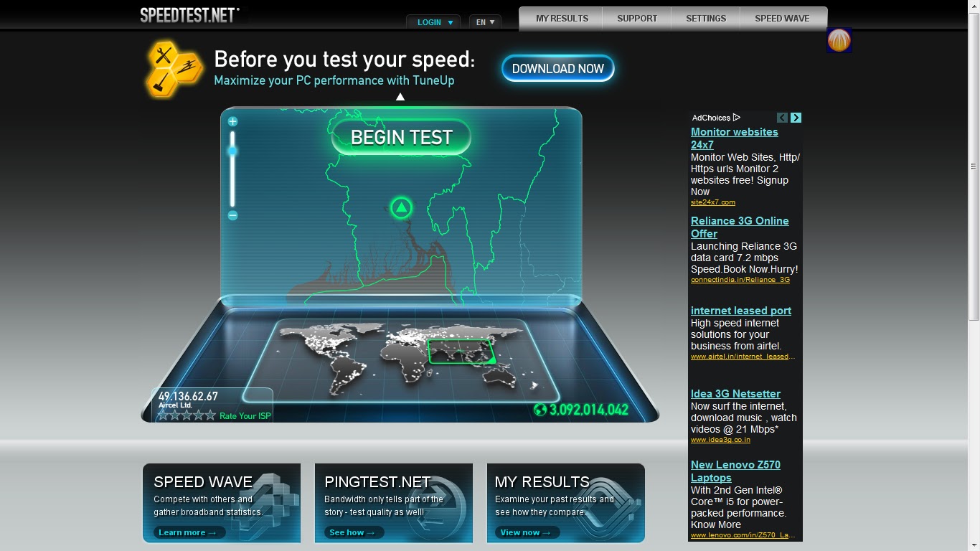Click the IP address 49.136.62.67
Viewport: 980px width, 551px height.
point(188,396)
